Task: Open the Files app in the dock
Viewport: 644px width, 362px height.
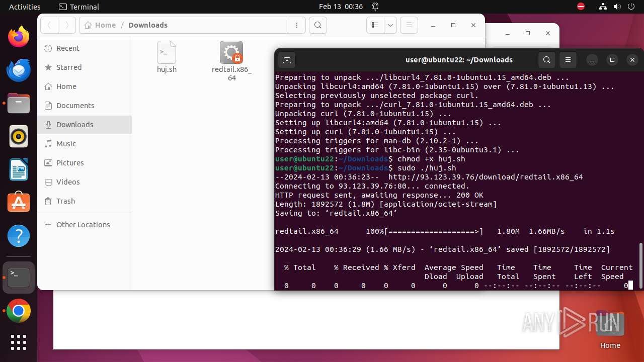Action: [x=19, y=103]
